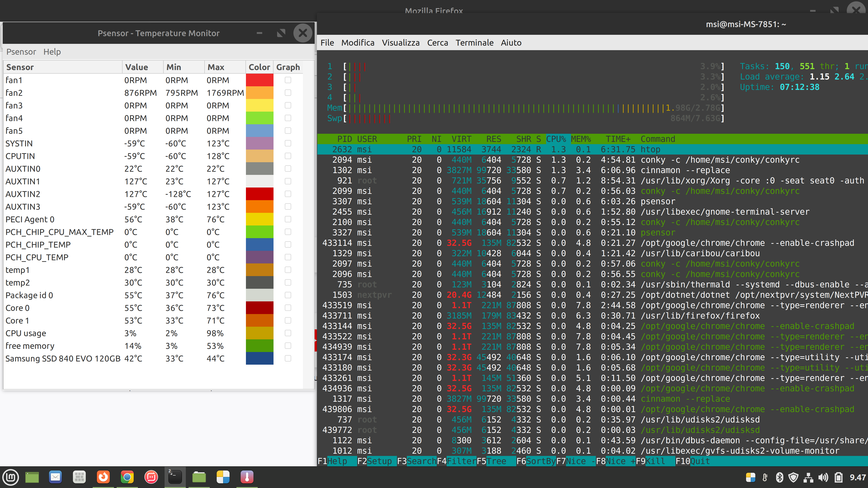Sort sensors by the Value column header
This screenshot has height=488, width=868.
[x=137, y=67]
